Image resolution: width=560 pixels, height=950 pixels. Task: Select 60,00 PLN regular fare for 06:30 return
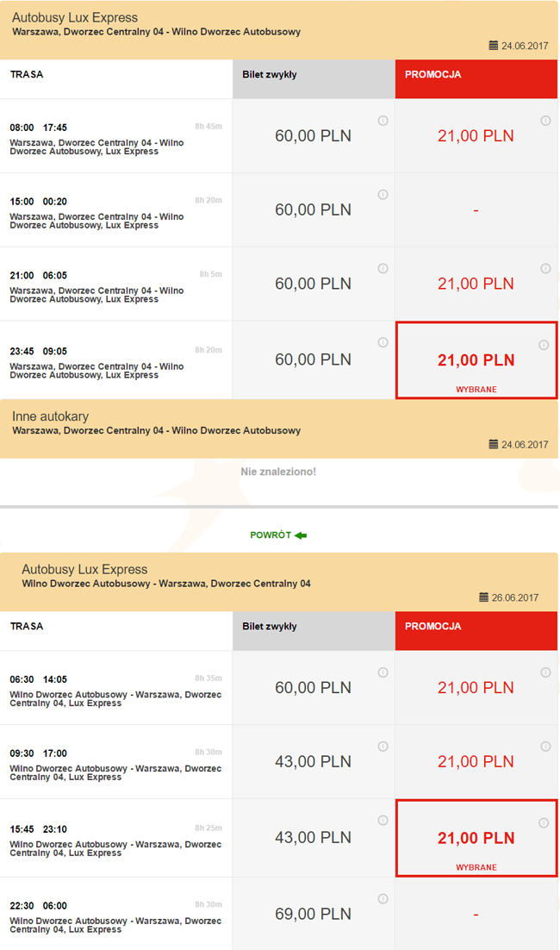click(313, 688)
